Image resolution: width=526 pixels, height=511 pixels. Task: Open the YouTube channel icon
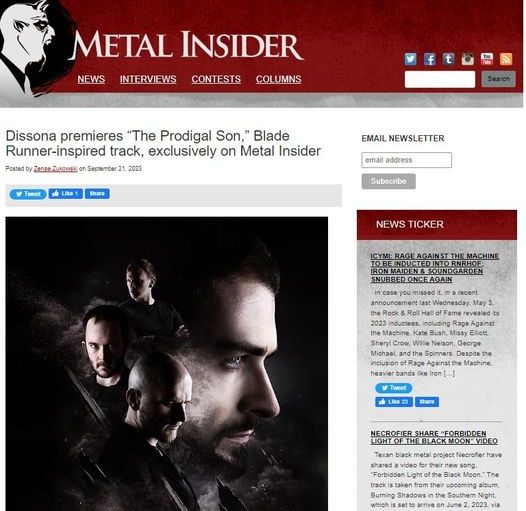tap(487, 59)
